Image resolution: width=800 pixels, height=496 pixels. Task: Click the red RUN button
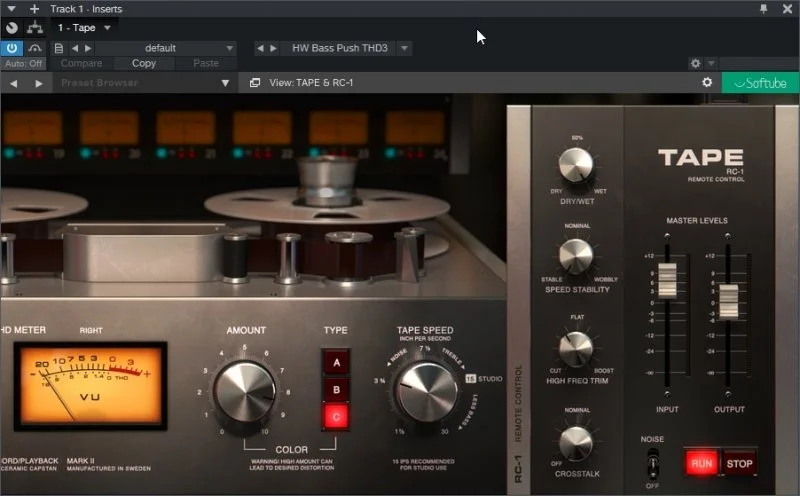[x=702, y=464]
